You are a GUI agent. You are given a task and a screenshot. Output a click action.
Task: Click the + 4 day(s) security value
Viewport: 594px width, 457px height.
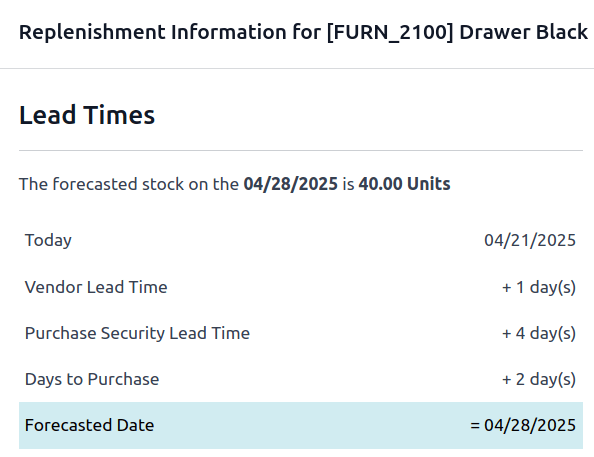pos(539,333)
